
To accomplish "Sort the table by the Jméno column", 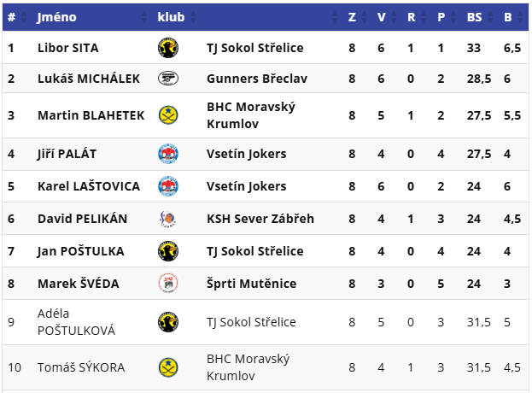I will pos(56,16).
